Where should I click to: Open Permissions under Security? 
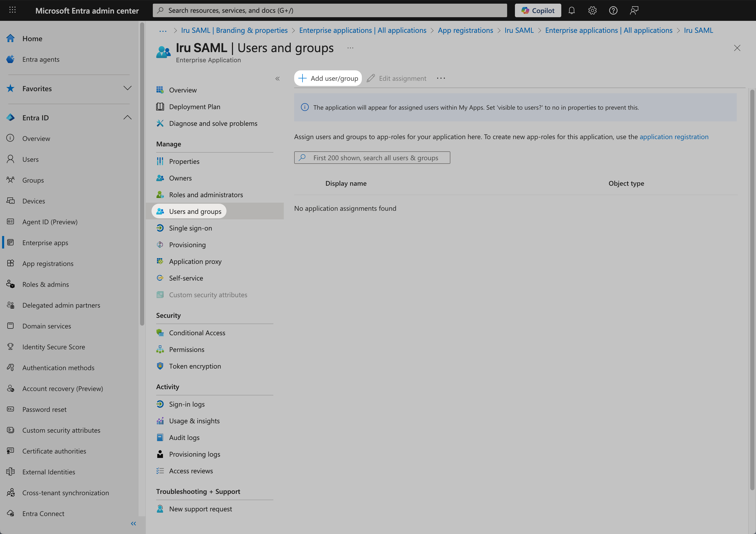coord(186,350)
